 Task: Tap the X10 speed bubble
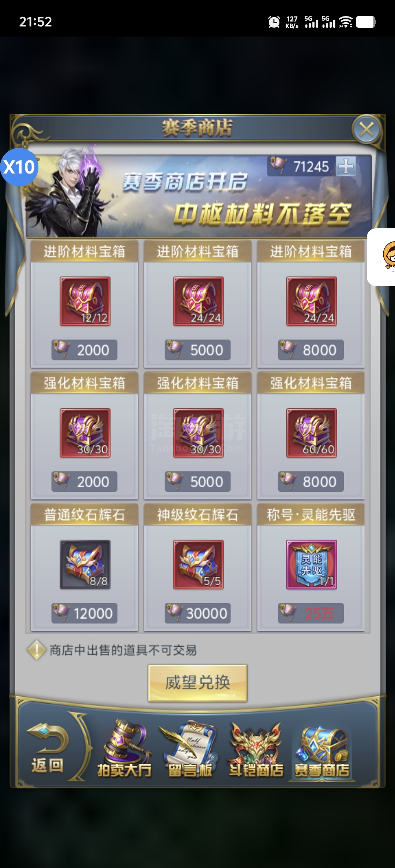click(x=19, y=167)
